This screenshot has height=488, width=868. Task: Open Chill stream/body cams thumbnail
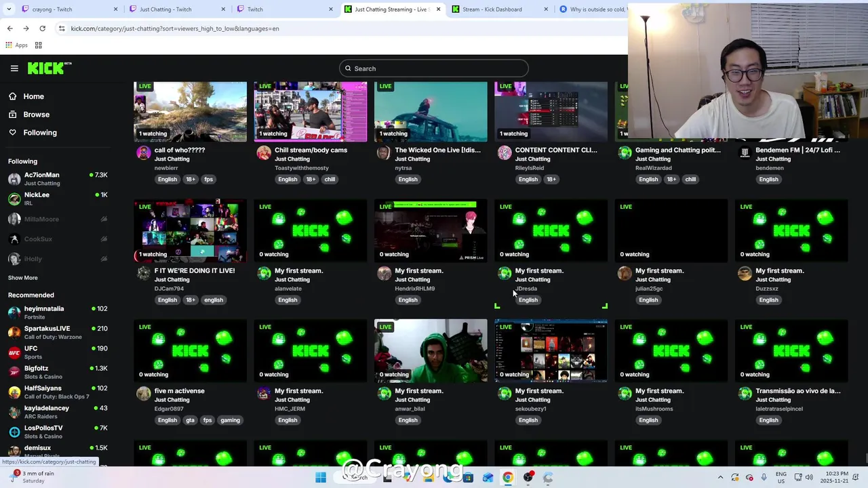click(x=311, y=112)
